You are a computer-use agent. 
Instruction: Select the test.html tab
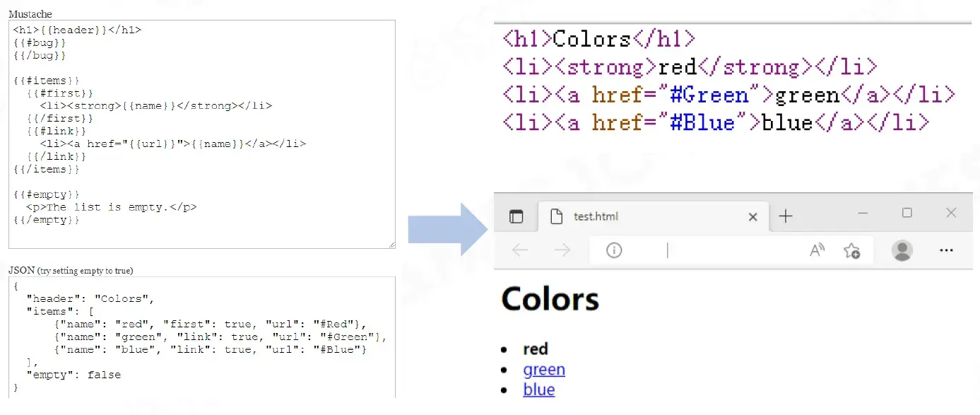point(654,216)
